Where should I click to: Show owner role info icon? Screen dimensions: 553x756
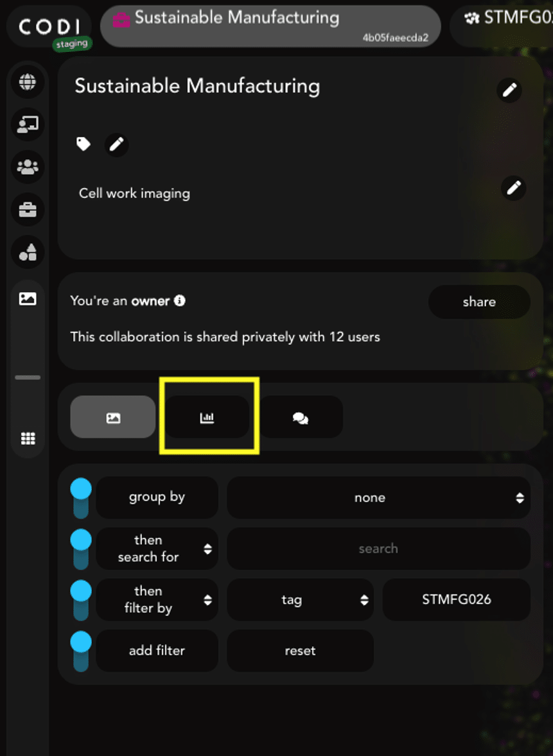pyautogui.click(x=179, y=301)
